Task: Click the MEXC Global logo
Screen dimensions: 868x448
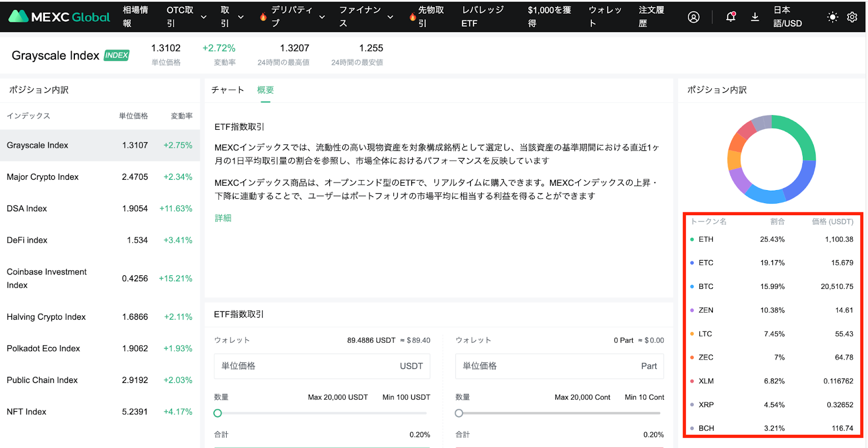Action: 59,17
